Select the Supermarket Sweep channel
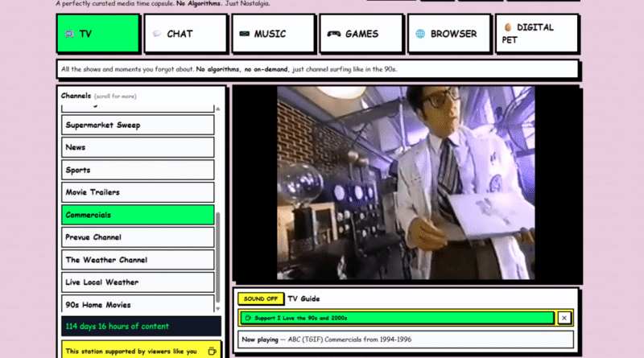Viewport: 644px width, 358px height. coord(138,125)
